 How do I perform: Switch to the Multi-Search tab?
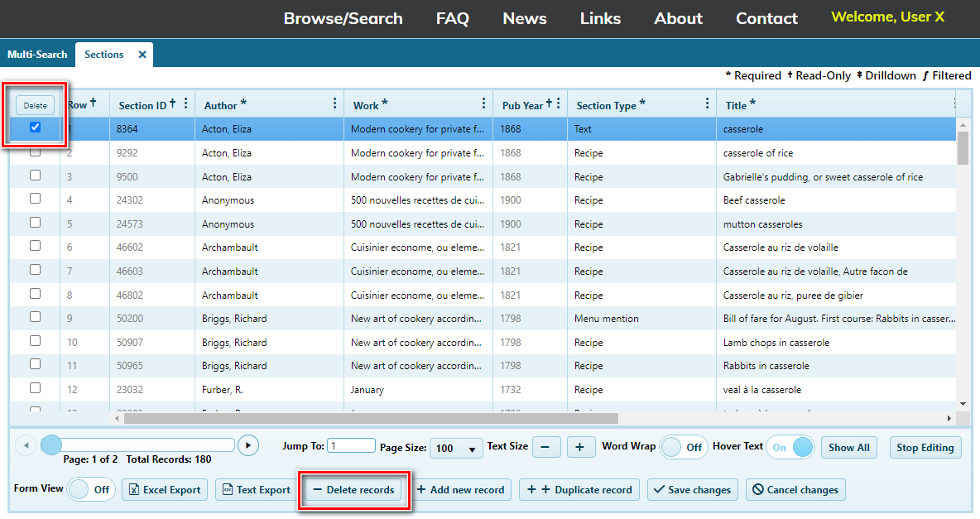(37, 55)
